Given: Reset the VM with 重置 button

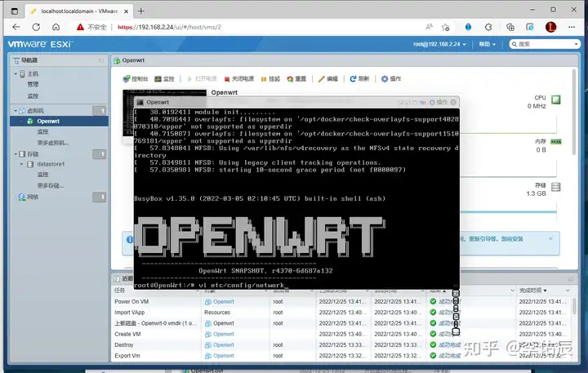Looking at the screenshot, I should point(296,78).
